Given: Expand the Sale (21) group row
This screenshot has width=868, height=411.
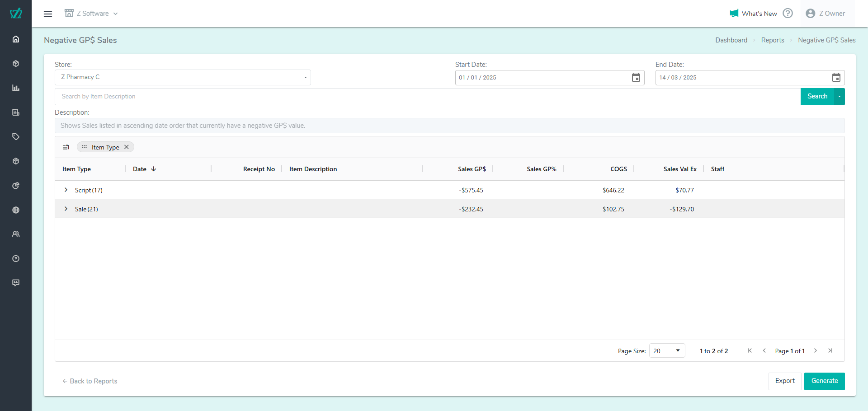Looking at the screenshot, I should (x=66, y=209).
